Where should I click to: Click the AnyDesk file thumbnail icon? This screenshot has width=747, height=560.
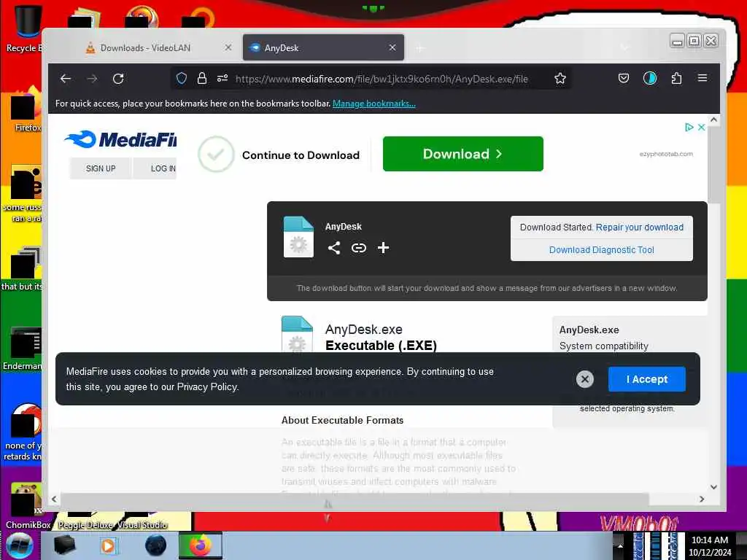298,237
